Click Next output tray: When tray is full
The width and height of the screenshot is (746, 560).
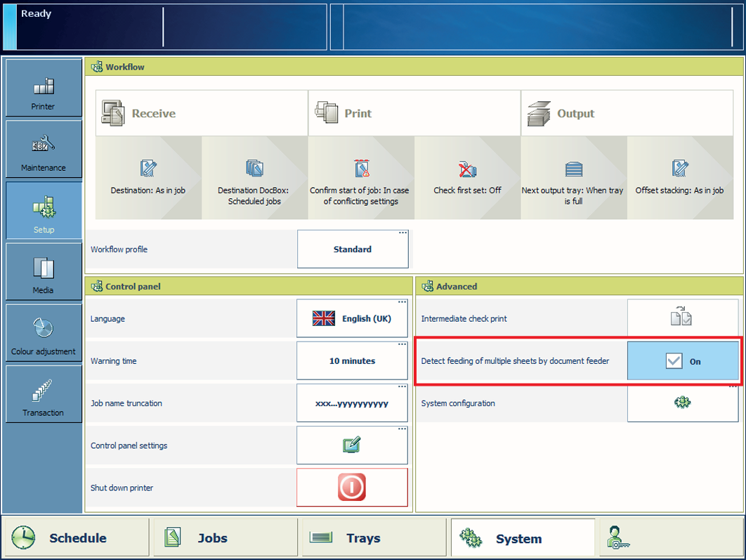573,177
